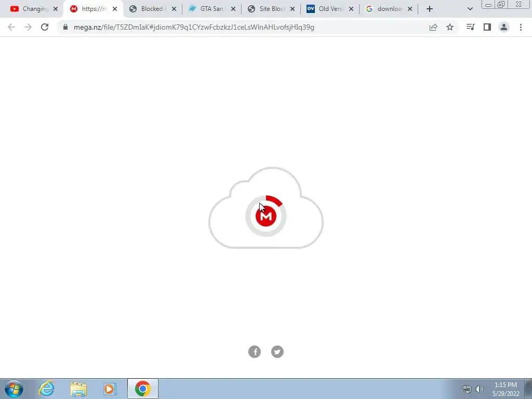Open Windows Explorer from taskbar
This screenshot has height=399, width=532.
78,389
